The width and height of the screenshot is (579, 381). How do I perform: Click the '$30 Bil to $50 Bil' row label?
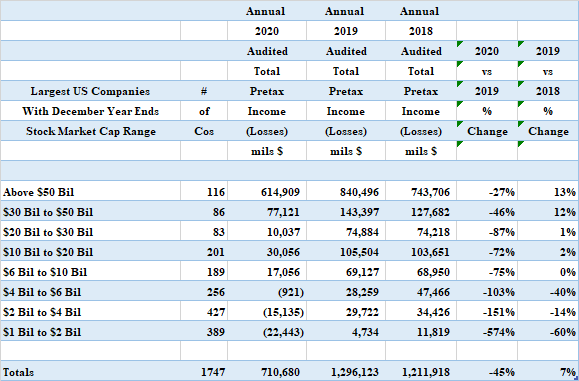pos(48,212)
